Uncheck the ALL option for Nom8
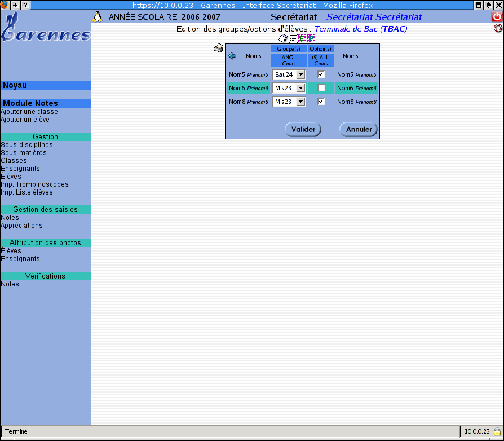Screen dimensions: 504x441 (x=321, y=102)
